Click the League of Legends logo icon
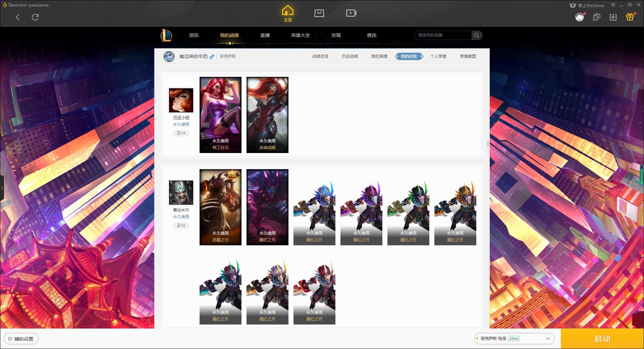644x349 pixels. [166, 35]
